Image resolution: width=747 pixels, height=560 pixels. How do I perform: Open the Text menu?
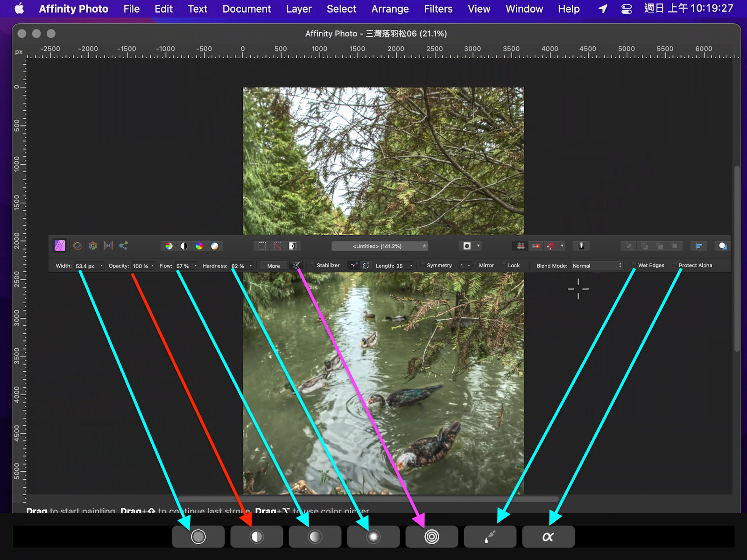click(x=197, y=9)
